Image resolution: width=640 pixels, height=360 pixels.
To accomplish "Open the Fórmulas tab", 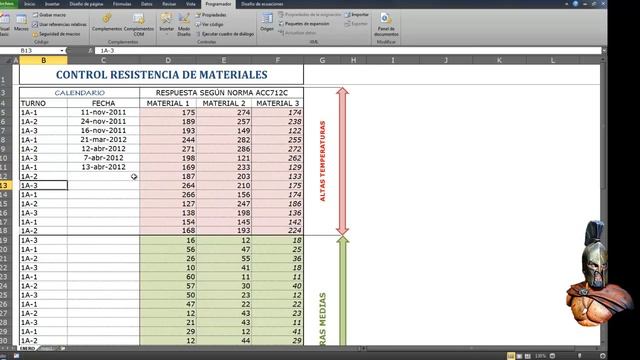I will point(122,4).
